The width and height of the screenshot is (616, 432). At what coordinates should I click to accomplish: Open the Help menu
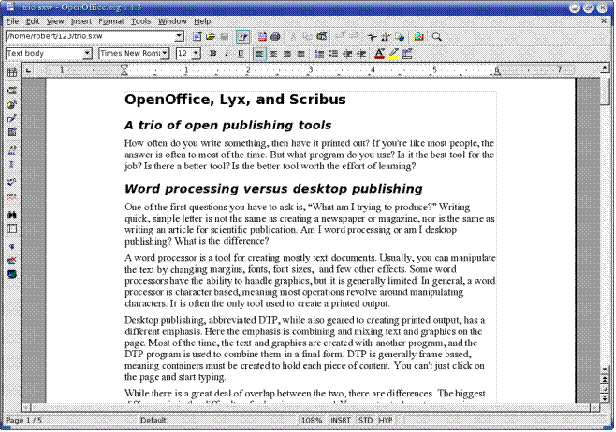203,21
